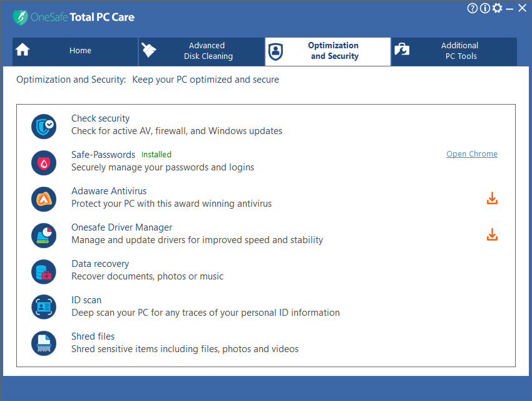
Task: Open the Shred files title link
Action: tap(93, 336)
